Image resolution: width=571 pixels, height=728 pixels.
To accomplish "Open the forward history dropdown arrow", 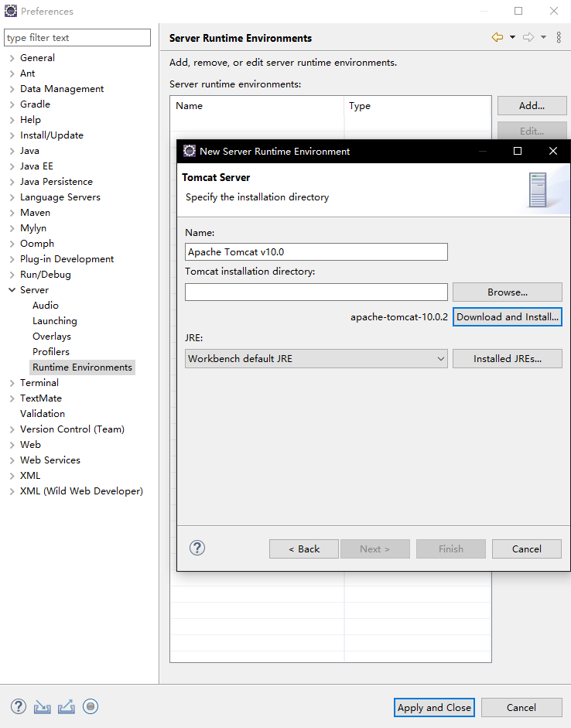I will (x=543, y=37).
